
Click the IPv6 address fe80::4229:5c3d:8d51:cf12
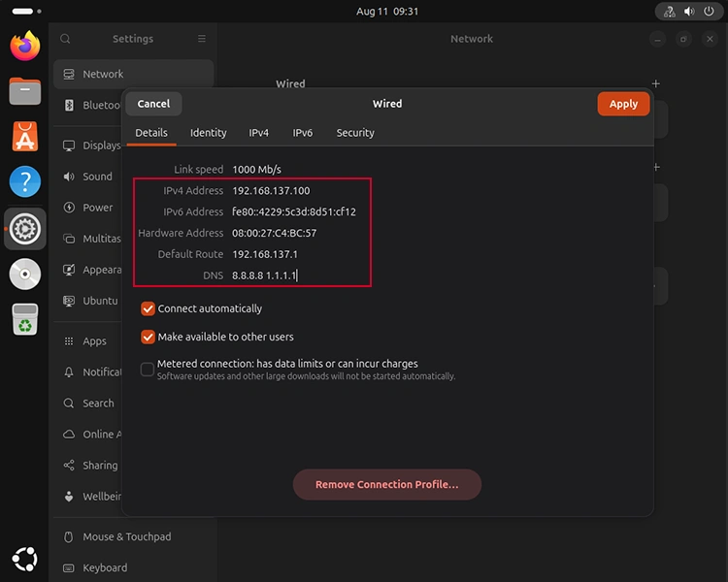click(294, 211)
